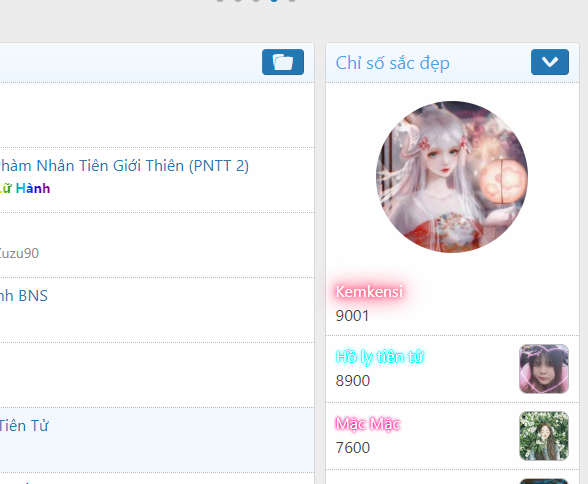Select the active blue carousel dot
Image resolution: width=588 pixels, height=484 pixels.
[x=274, y=0]
